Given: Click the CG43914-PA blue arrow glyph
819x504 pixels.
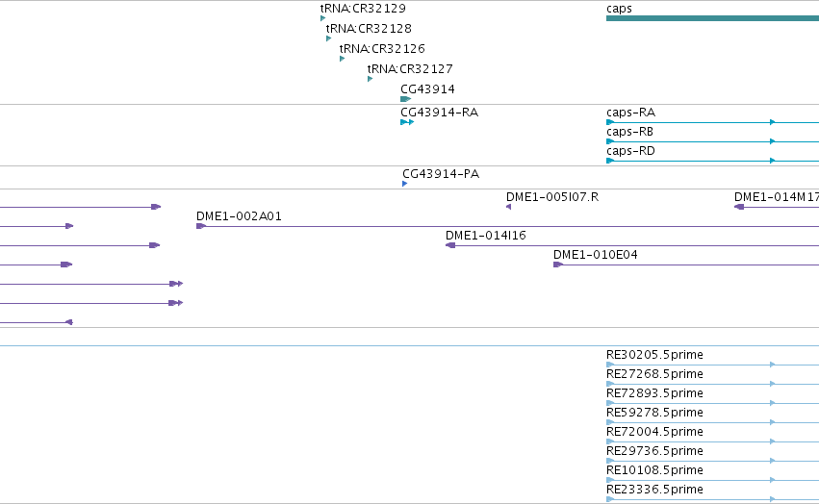Looking at the screenshot, I should pos(405,184).
